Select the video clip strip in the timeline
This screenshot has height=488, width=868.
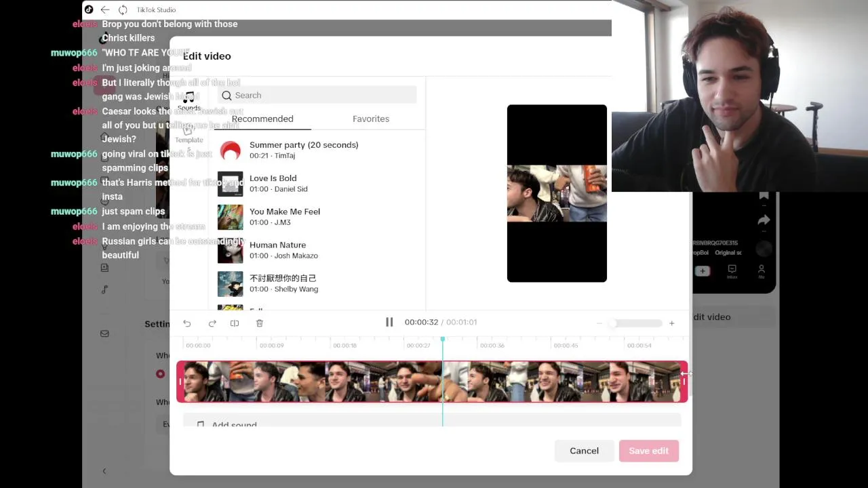[432, 382]
